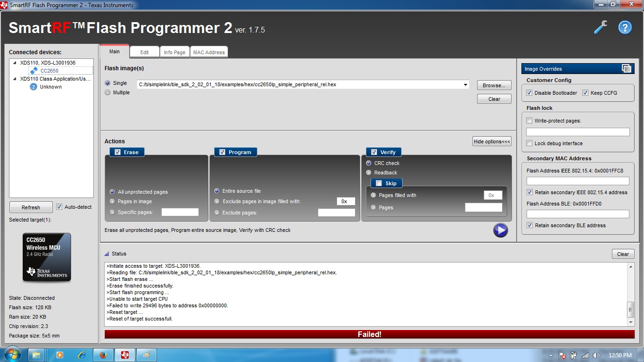This screenshot has width=644, height=362.
Task: Click the SmartRF Flash Programmer taskbar icon
Action: [x=125, y=354]
